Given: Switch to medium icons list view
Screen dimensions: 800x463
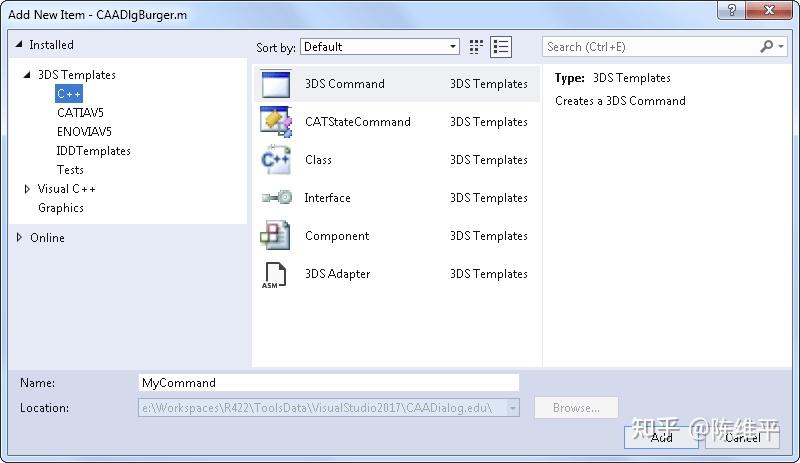Looking at the screenshot, I should [501, 47].
